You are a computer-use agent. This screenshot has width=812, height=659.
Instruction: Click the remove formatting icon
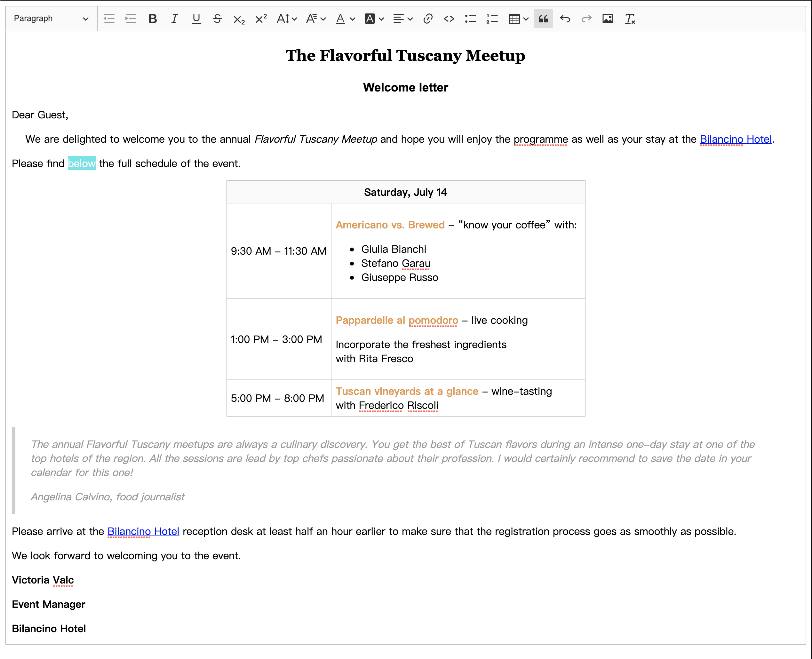tap(630, 19)
